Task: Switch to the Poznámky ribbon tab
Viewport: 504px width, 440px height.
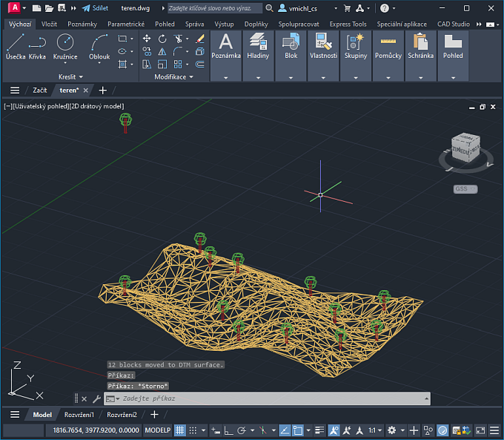Action: [82, 24]
